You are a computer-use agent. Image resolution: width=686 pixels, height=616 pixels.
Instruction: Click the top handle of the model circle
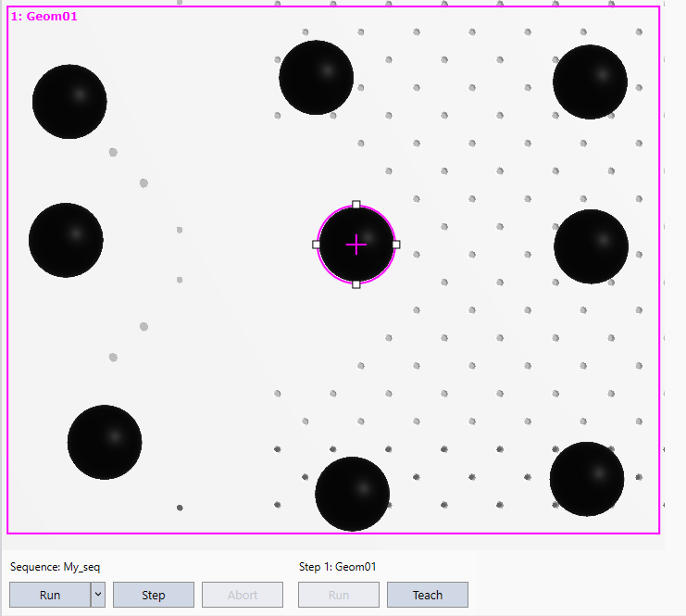point(356,205)
